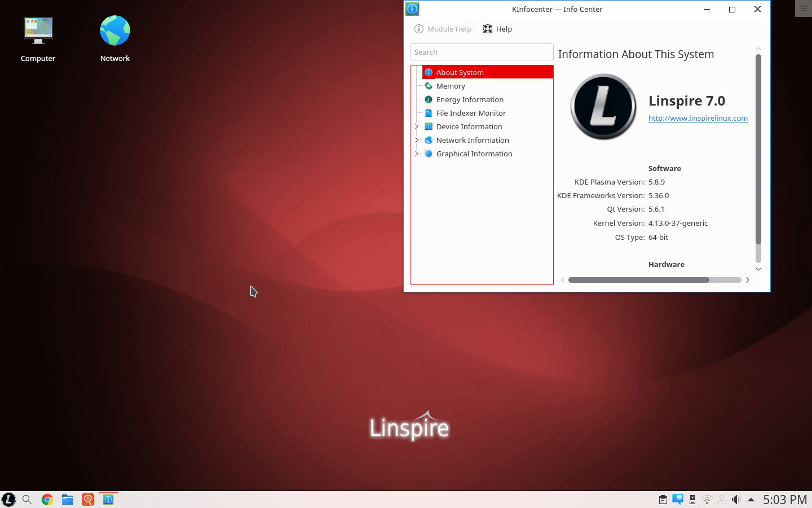Click the scroll left arrow
This screenshot has height=508, width=812.
tap(563, 280)
